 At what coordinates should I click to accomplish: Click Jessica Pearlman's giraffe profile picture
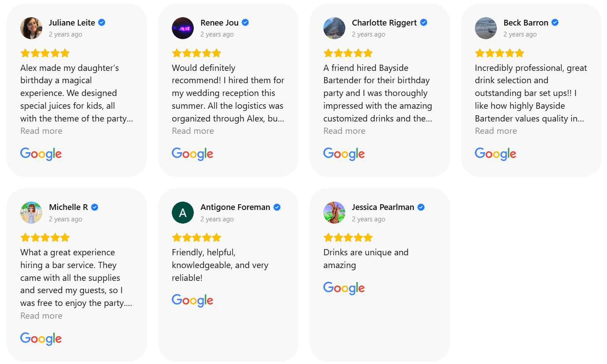coord(334,213)
